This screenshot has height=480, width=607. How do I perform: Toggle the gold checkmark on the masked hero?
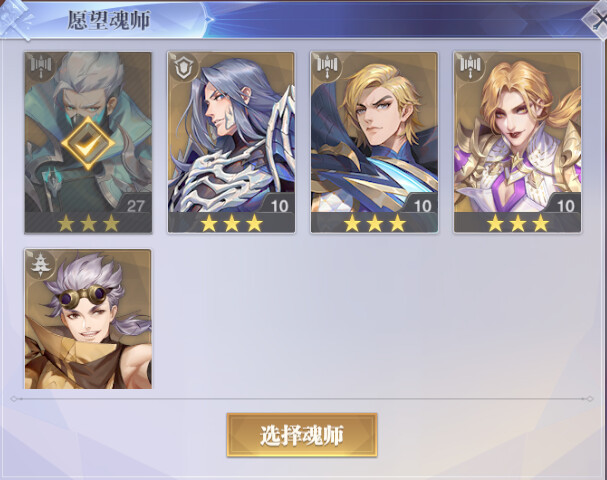click(88, 143)
